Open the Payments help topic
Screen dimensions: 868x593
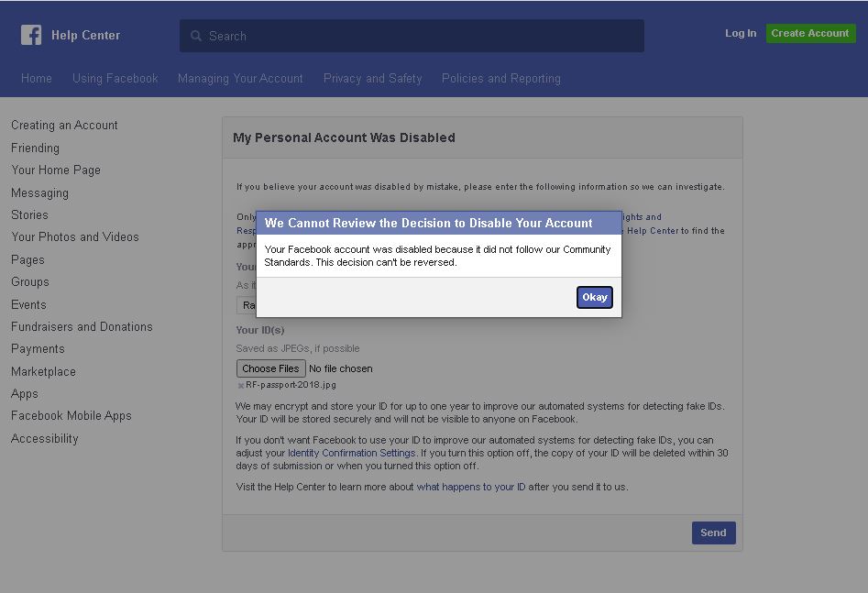pos(38,349)
